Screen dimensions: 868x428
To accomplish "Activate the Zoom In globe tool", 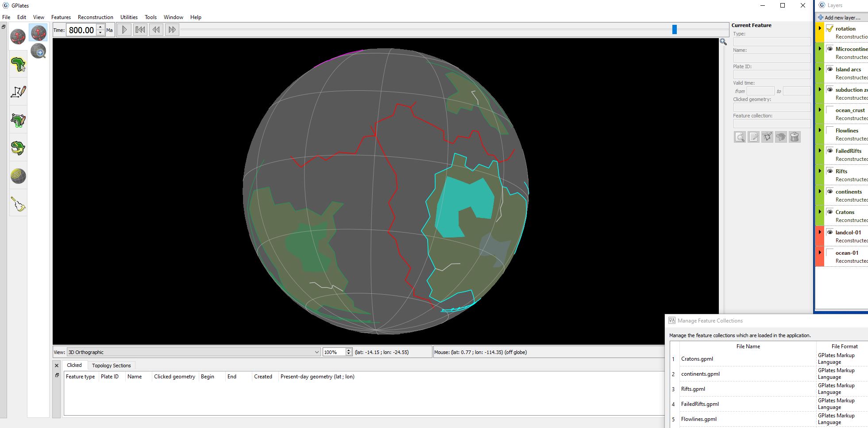I will pos(39,51).
